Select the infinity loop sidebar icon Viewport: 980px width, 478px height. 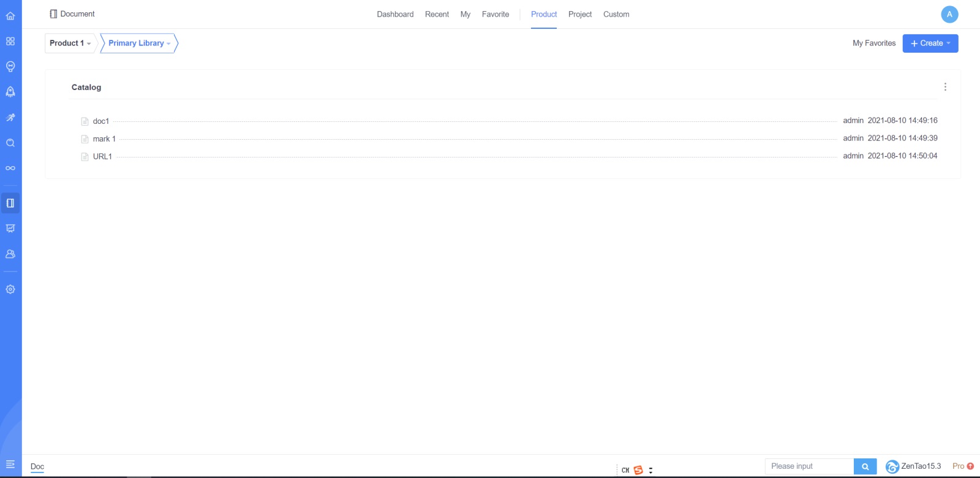tap(10, 168)
